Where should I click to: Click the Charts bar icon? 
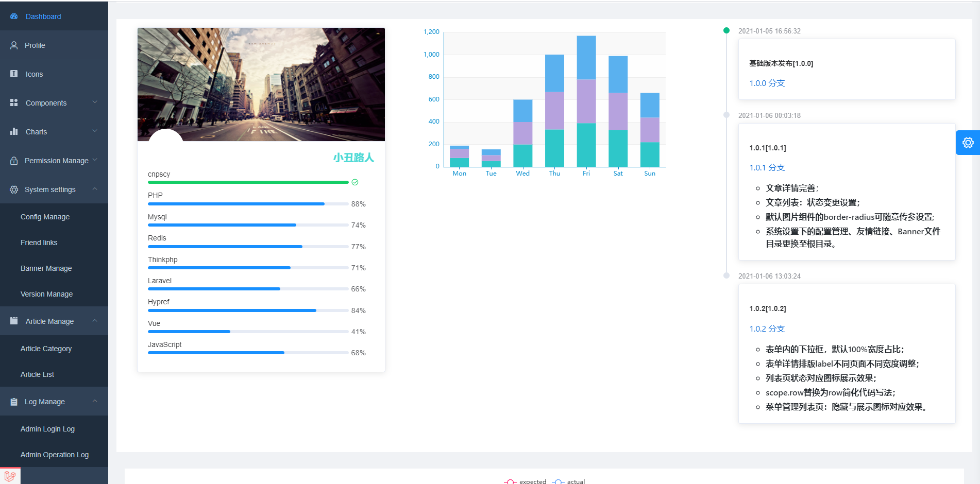[14, 132]
